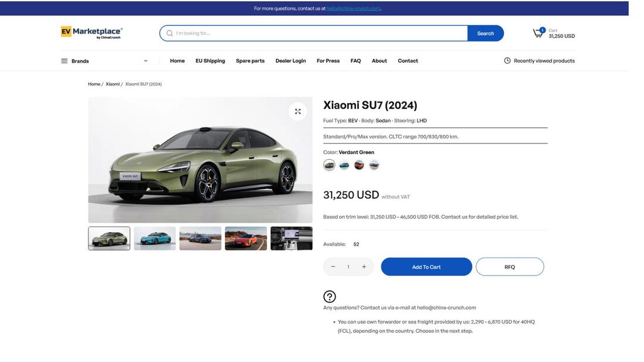This screenshot has width=644, height=362.
Task: Click the cart total 31,250 USD text
Action: tap(562, 36)
